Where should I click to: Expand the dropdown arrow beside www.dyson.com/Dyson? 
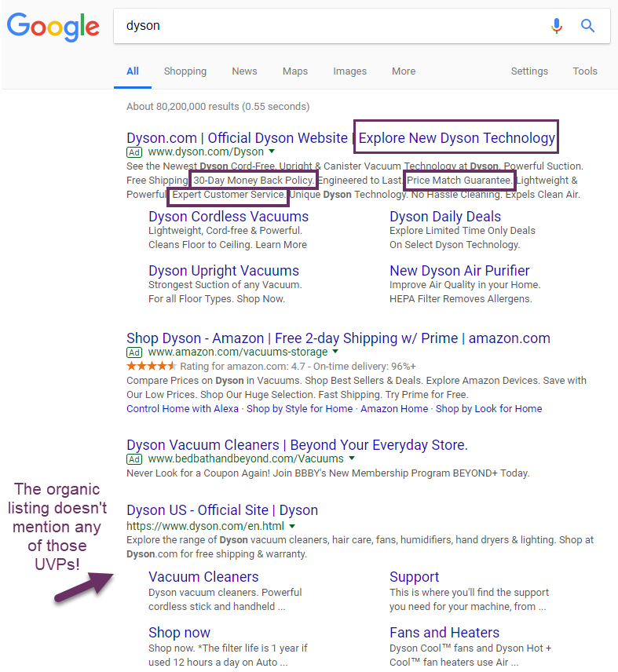coord(272,152)
